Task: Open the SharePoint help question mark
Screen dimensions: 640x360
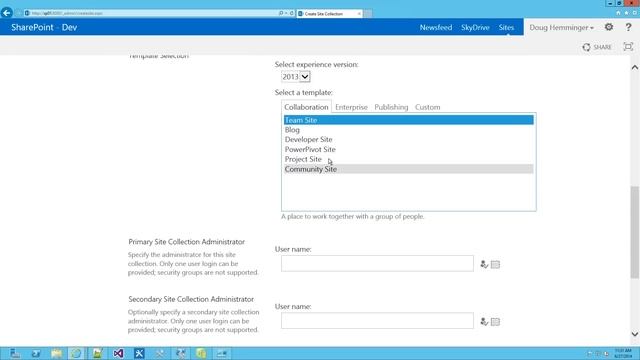Action: click(628, 27)
